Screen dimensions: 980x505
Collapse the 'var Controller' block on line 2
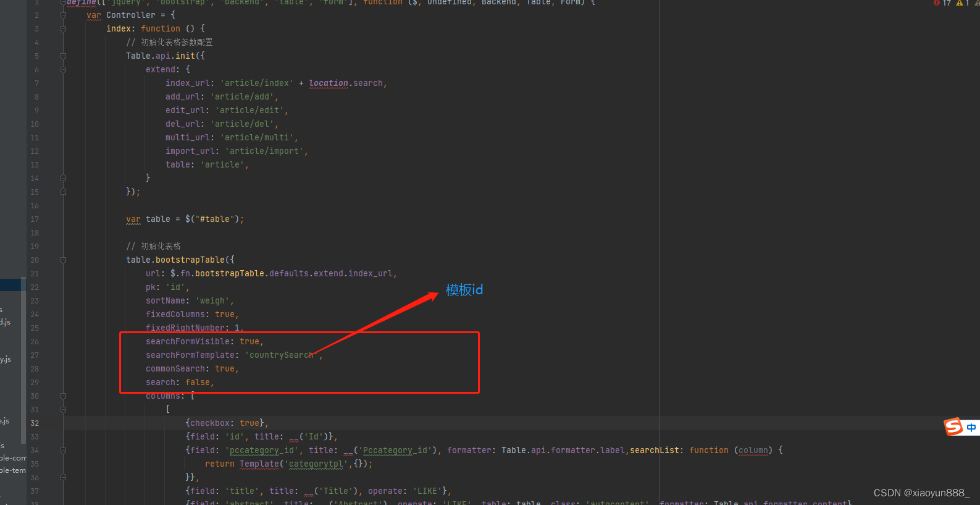click(x=63, y=15)
